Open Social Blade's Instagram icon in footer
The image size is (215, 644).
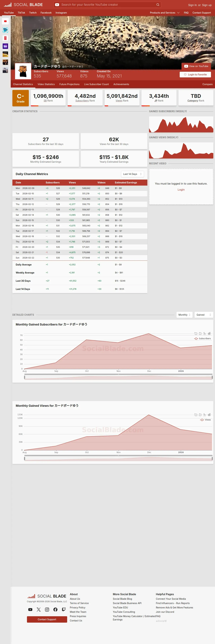(x=47, y=610)
